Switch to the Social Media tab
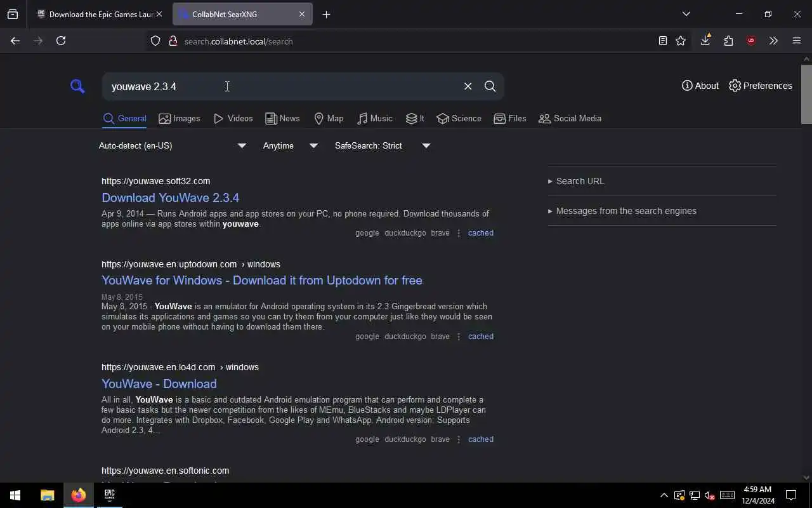812x508 pixels. 570,119
